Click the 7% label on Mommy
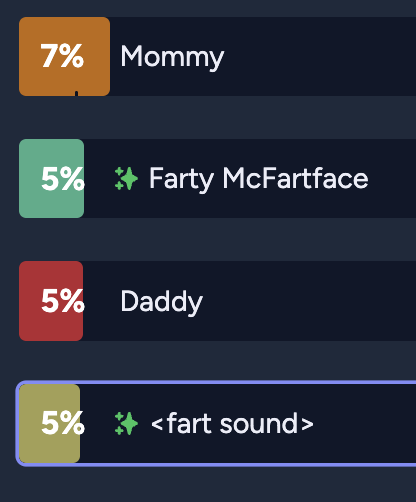 62,56
